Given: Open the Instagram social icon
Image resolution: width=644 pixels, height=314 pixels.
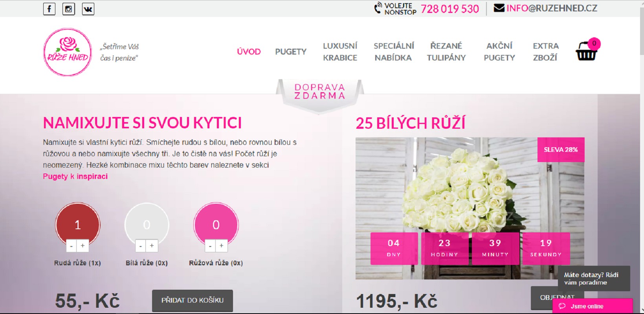Looking at the screenshot, I should [x=69, y=9].
